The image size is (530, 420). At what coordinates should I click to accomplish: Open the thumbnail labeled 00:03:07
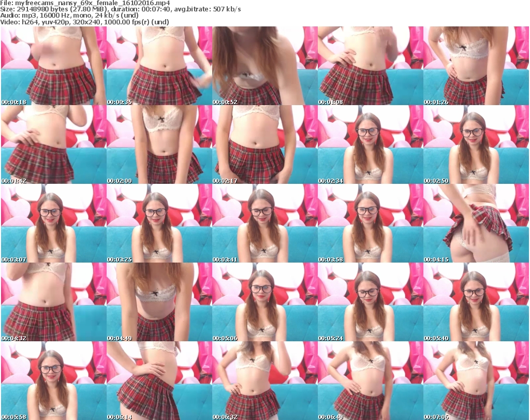[x=53, y=223]
